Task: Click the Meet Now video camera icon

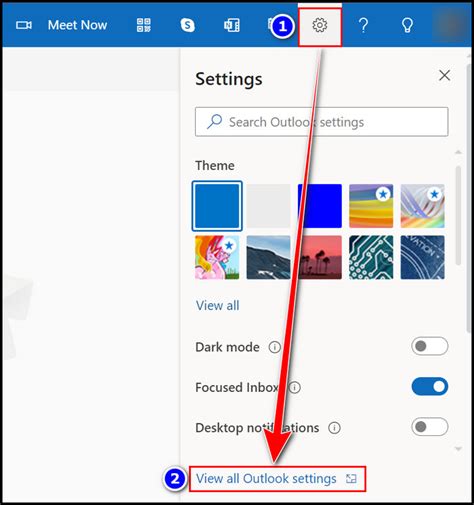Action: click(24, 25)
